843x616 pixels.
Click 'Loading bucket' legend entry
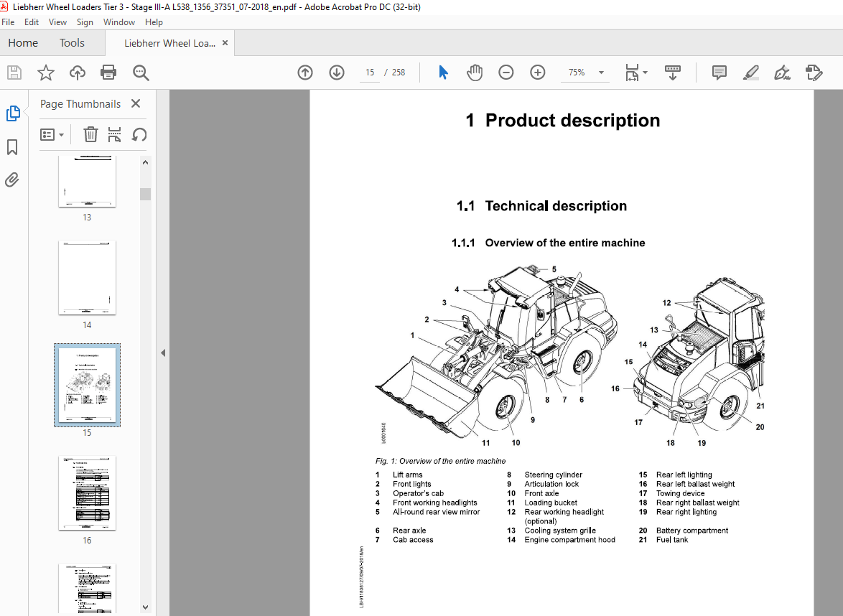point(551,503)
